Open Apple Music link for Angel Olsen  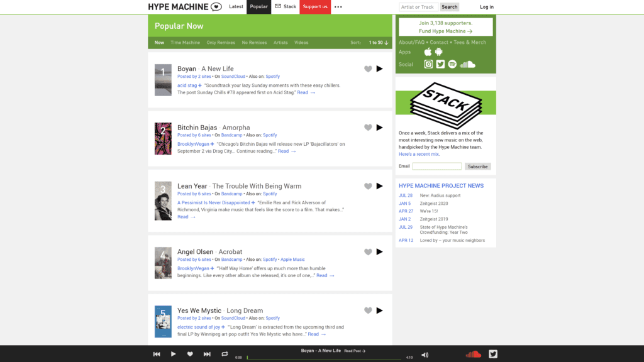pos(293,260)
